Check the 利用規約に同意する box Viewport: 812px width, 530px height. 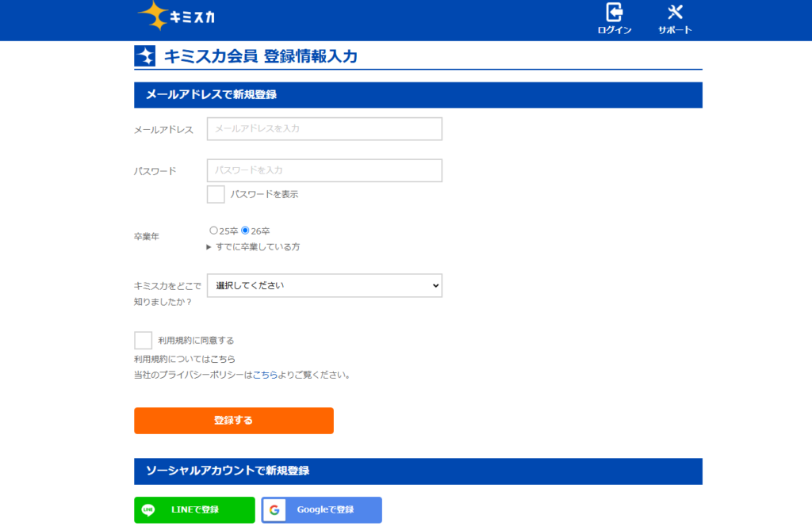coord(143,341)
